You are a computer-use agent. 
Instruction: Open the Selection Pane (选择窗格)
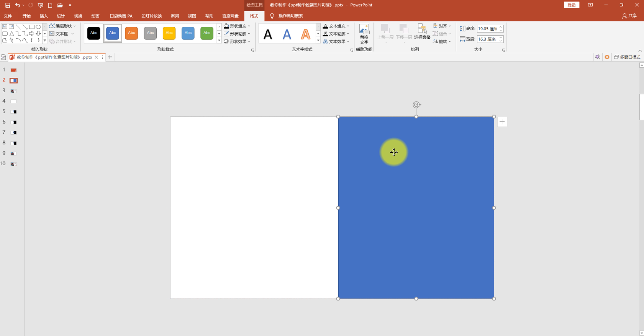click(x=422, y=31)
